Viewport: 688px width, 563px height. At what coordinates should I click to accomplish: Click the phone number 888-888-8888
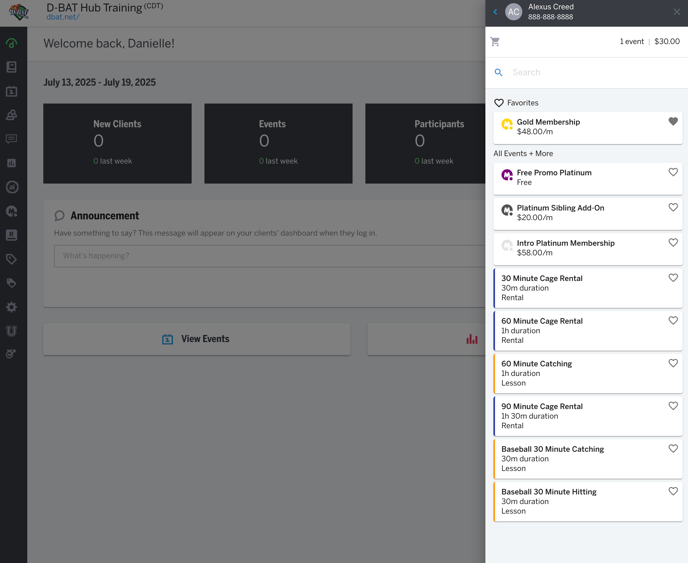click(550, 17)
